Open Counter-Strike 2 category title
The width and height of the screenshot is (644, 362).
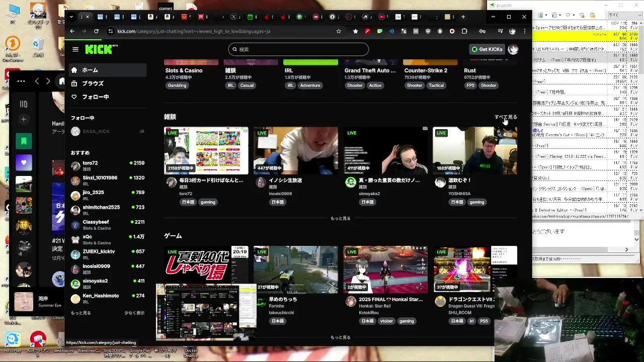426,70
